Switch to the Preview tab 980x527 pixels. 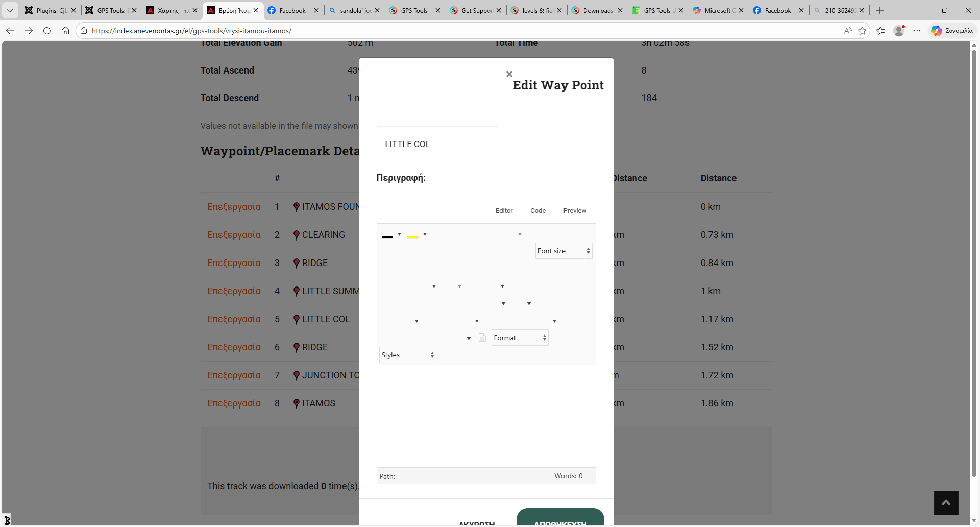click(x=575, y=210)
